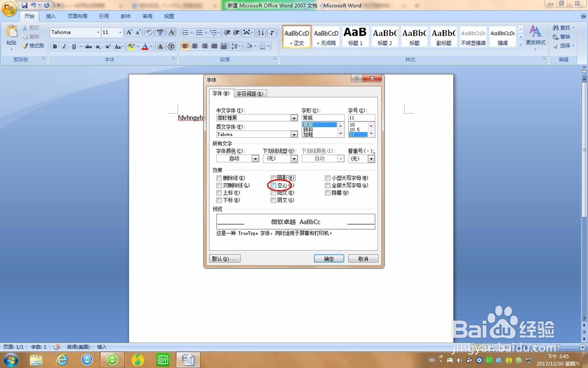Enable the 下标 subscript checkbox

(219, 200)
